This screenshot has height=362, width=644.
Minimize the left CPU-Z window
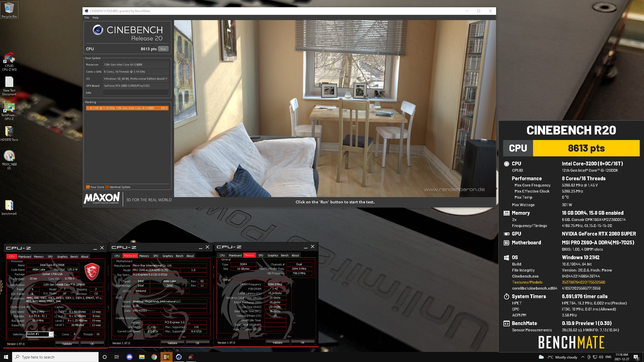95,248
